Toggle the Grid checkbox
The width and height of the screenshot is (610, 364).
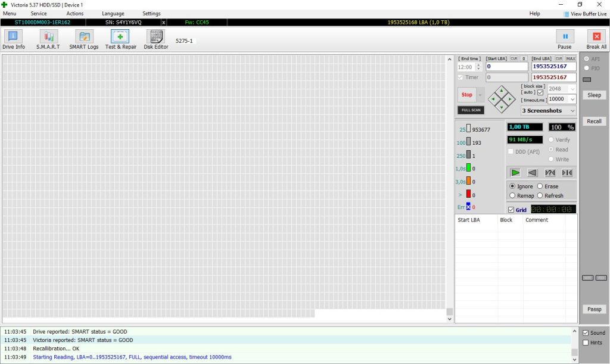511,210
